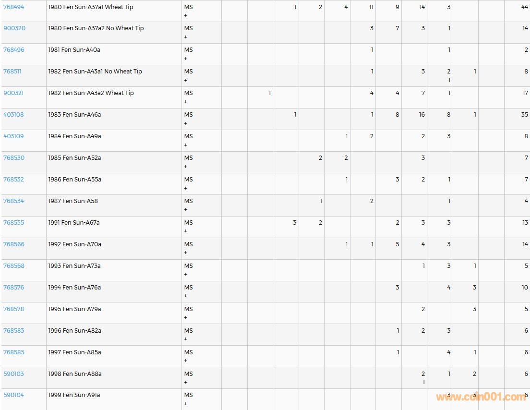Click the 403108 link for 1983 Fen
532x410 pixels.
pos(13,115)
